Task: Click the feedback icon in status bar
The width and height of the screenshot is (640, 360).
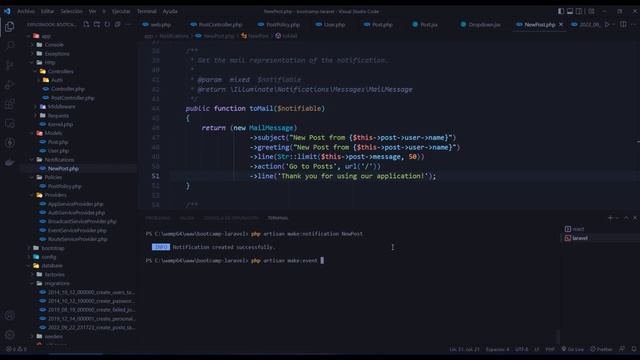Action: [x=622, y=349]
